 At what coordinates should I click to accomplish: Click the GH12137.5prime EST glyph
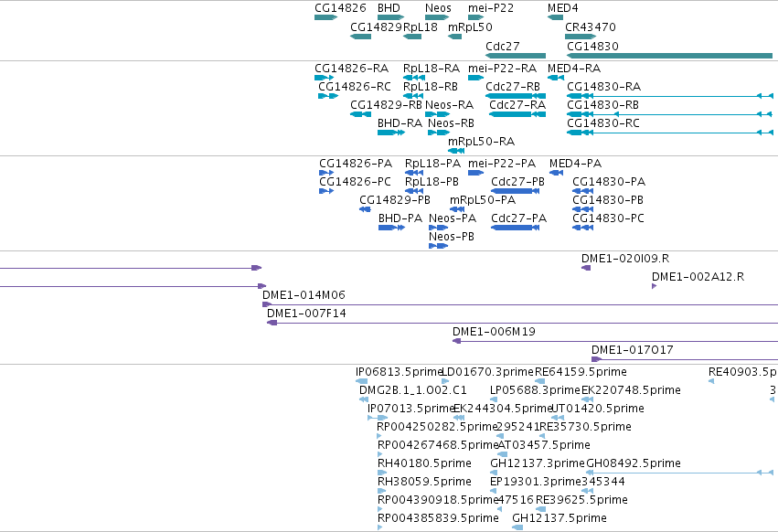(x=517, y=527)
